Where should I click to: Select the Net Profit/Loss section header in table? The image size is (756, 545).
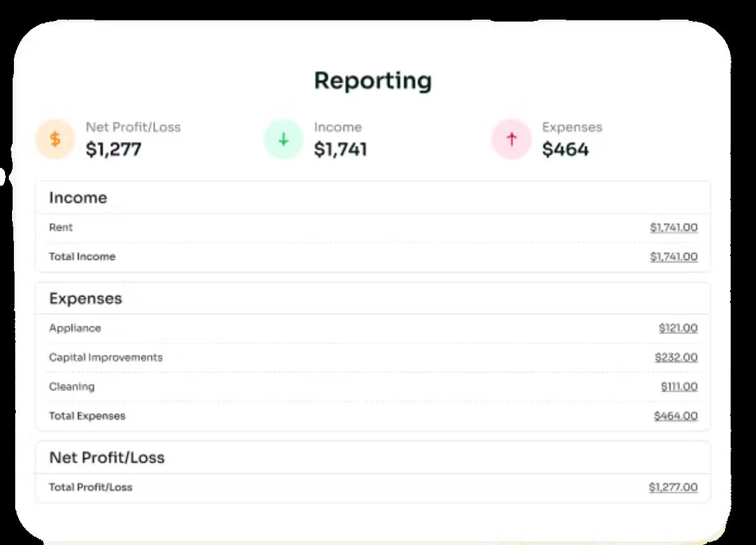(x=107, y=458)
